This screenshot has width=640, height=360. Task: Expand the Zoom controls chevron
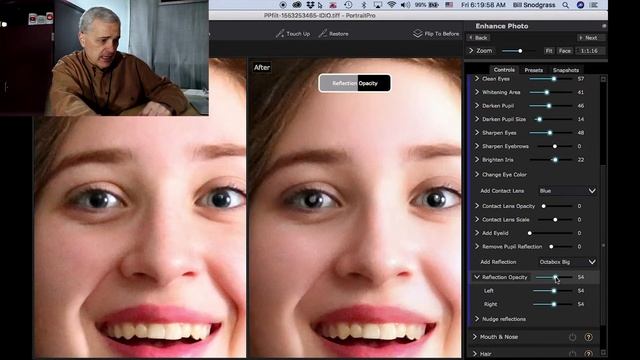(471, 51)
